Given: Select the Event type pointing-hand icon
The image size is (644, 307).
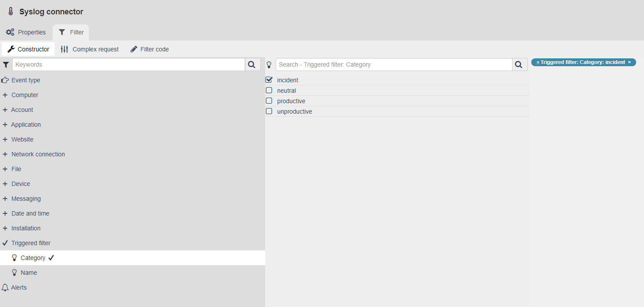Looking at the screenshot, I should point(5,80).
